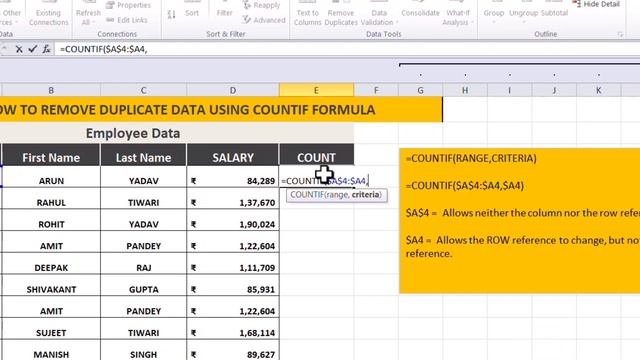Click Refresh All button
The height and width of the screenshot is (360, 640).
(88, 13)
